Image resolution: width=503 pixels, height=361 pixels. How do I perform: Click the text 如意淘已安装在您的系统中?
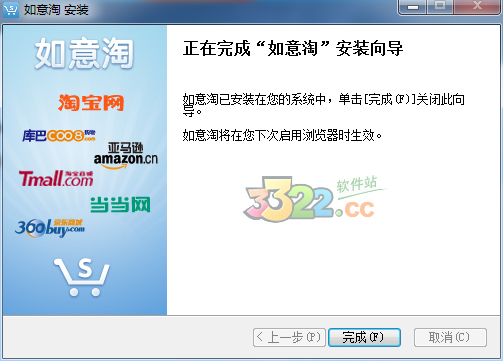click(x=254, y=99)
